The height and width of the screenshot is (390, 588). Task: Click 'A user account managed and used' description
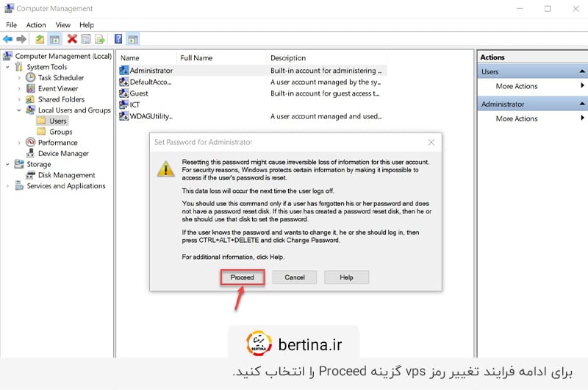coord(326,116)
